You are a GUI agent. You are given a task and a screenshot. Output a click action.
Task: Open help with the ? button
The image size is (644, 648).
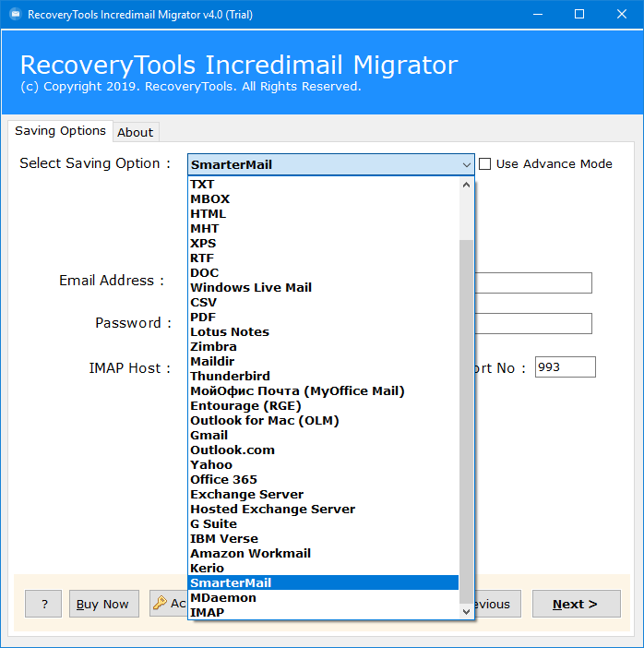tap(43, 604)
